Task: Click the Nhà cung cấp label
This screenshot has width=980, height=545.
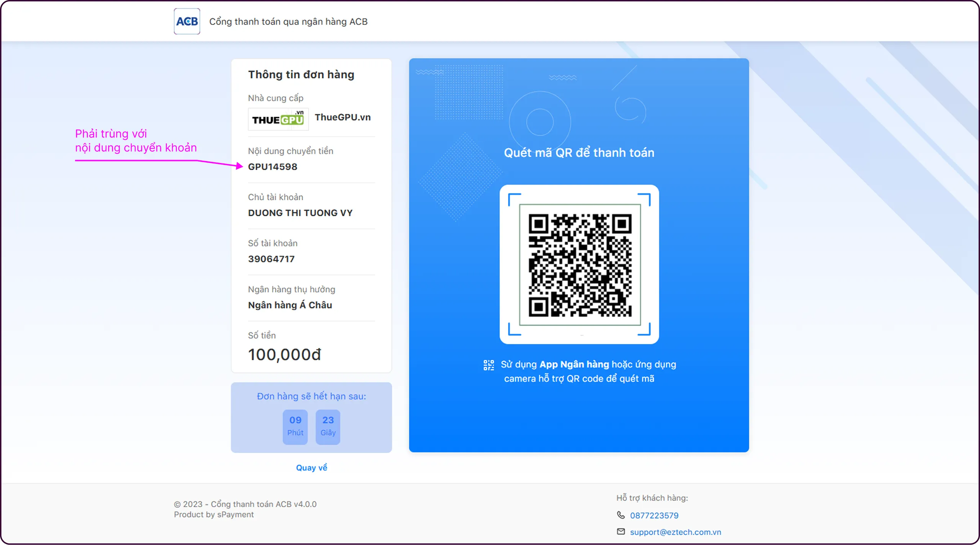Action: coord(276,98)
